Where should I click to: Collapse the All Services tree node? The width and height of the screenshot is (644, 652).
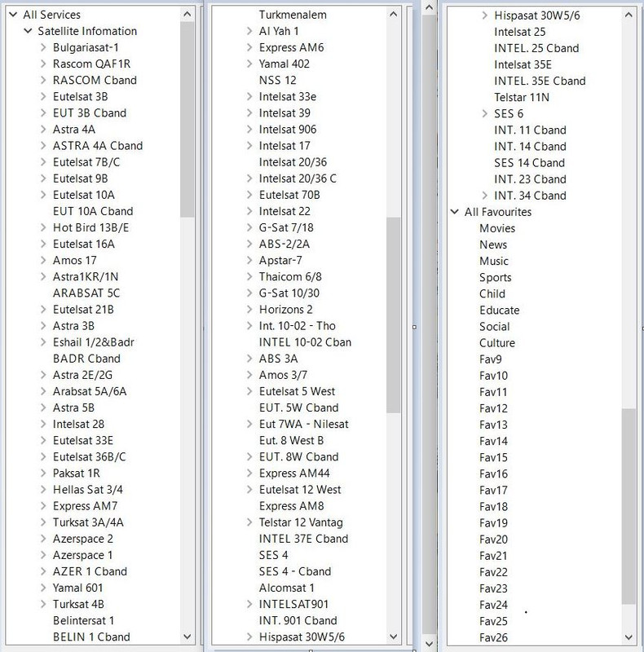[x=13, y=15]
